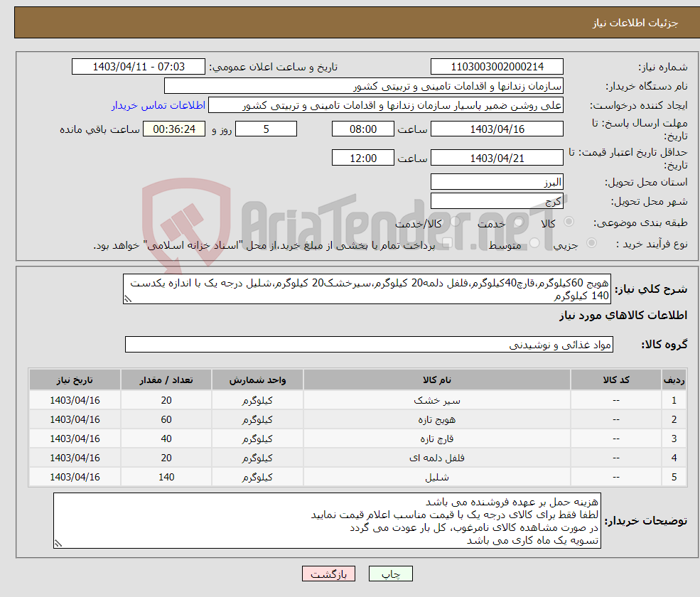Viewport: 700px width, 597px height.
Task: Click the buyer organization name field
Action: point(364,86)
